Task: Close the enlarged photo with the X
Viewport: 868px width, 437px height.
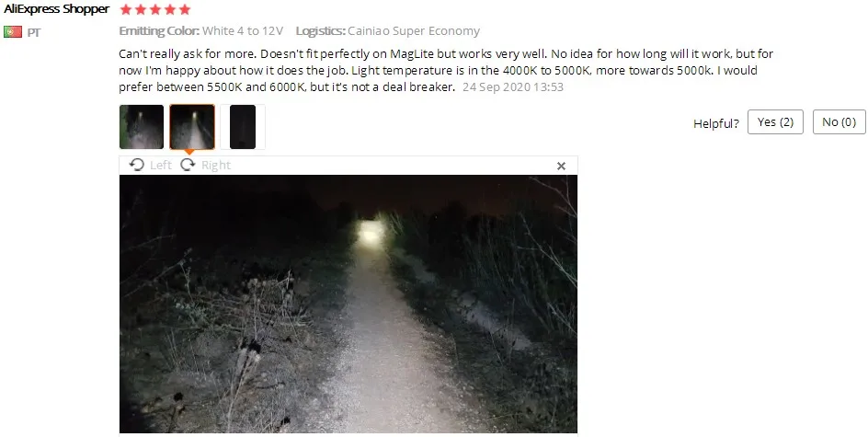Action: (x=561, y=166)
